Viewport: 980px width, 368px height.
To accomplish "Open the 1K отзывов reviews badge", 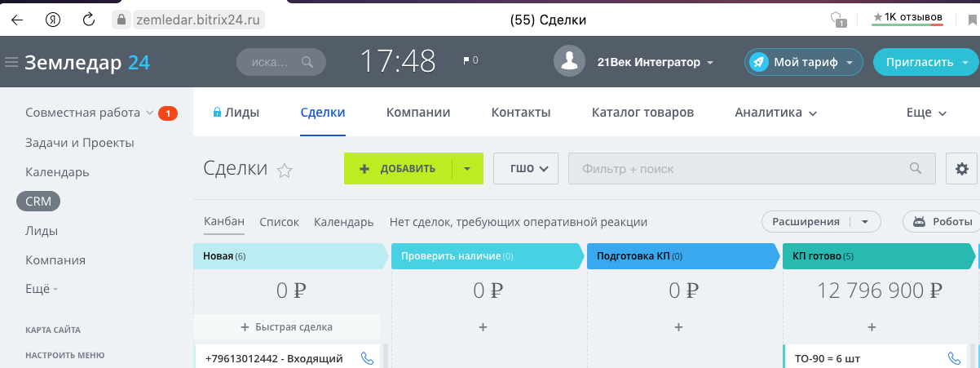I will point(907,17).
